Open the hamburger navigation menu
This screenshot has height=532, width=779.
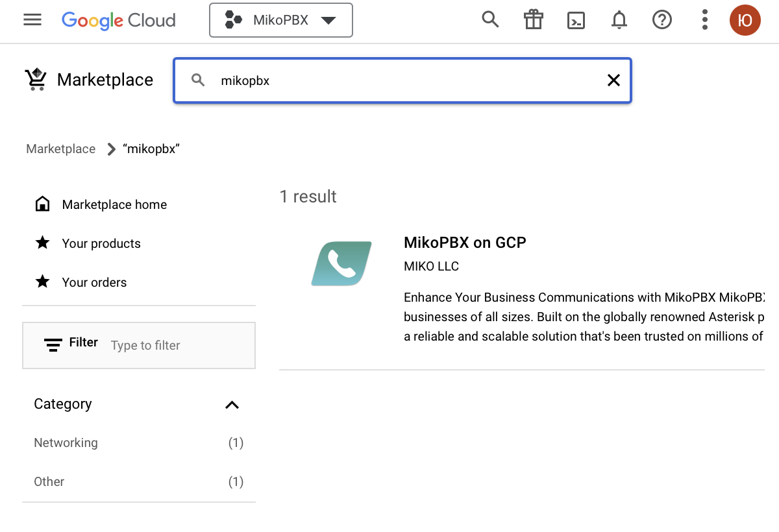[x=32, y=20]
